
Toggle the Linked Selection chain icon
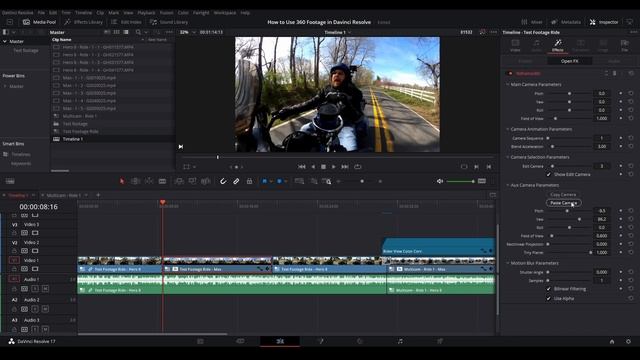236,181
